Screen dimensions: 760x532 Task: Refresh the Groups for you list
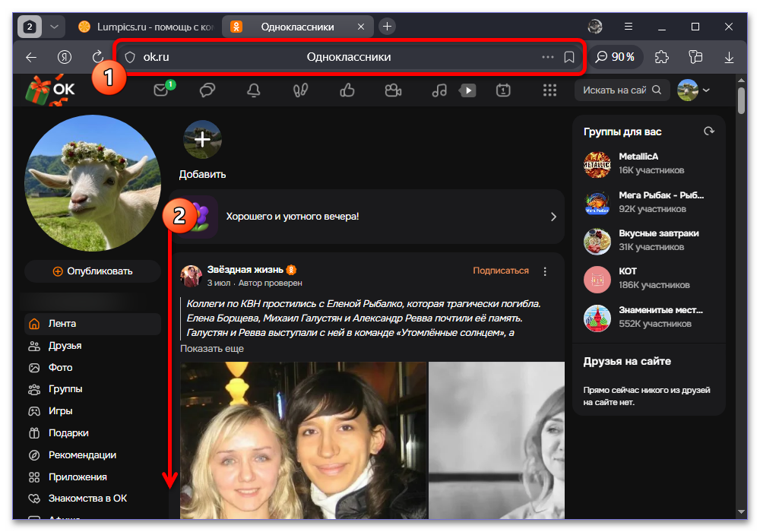(709, 131)
